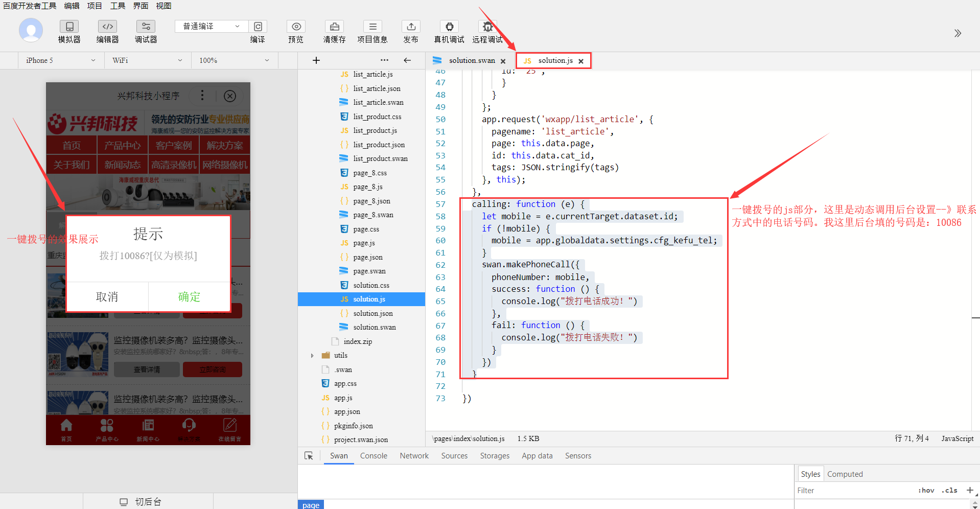
Task: Open the 普通编译 compile mode dropdown
Action: [211, 26]
